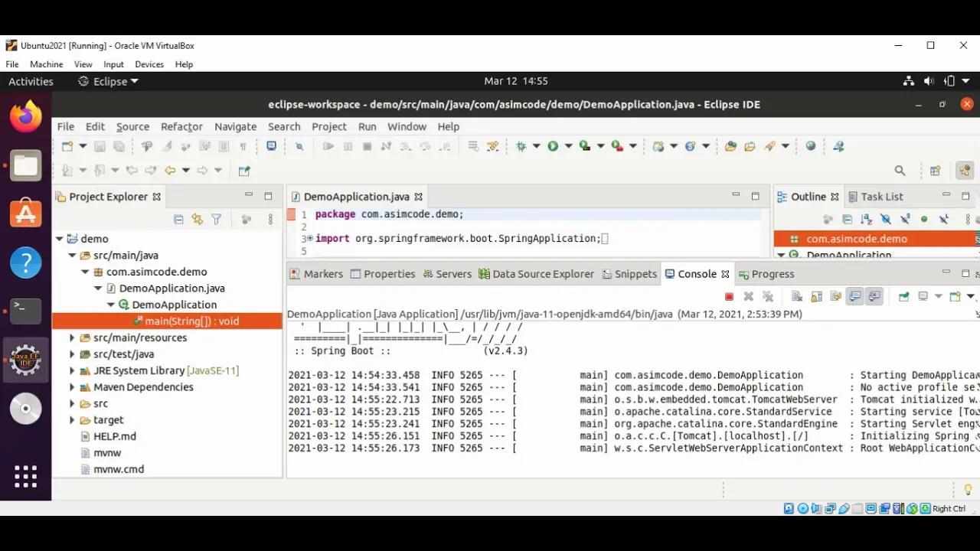980x551 pixels.
Task: Open Firefox from the Ubuntu dock
Action: [25, 114]
